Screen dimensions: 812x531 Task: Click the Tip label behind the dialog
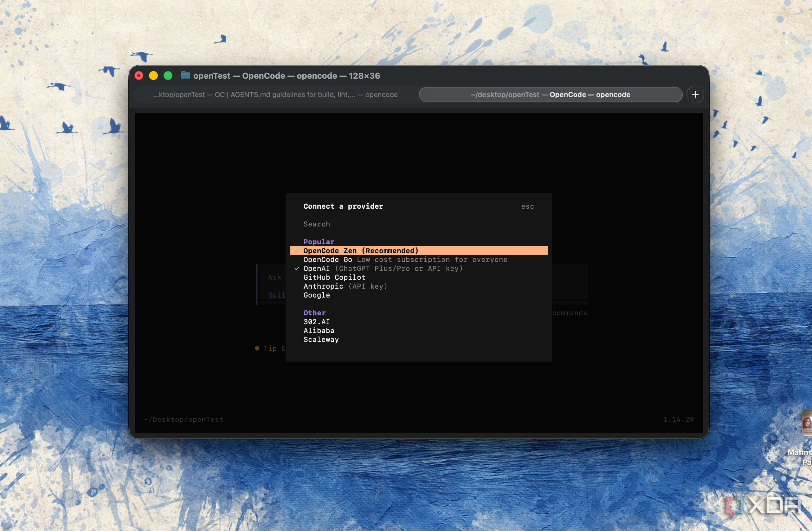point(270,348)
